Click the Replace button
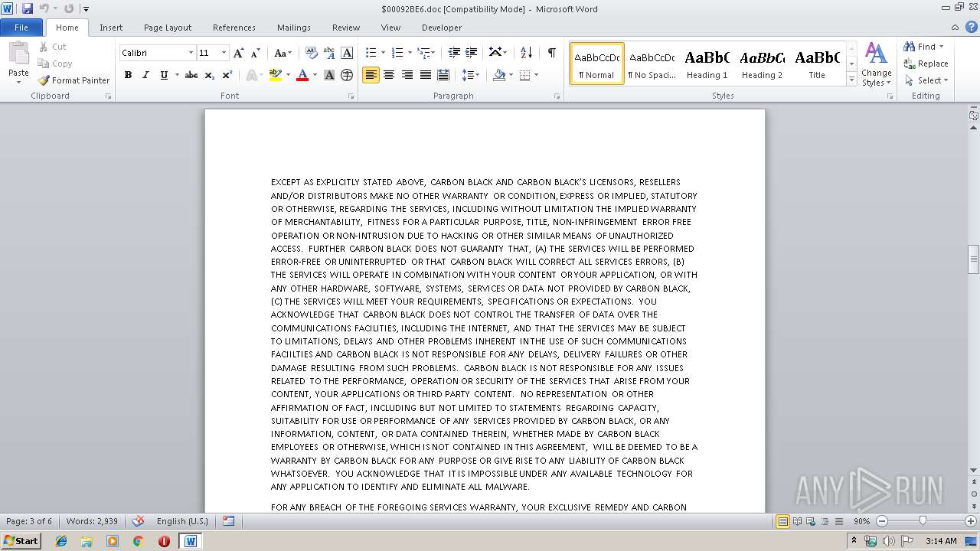The width and height of the screenshot is (980, 551). click(926, 64)
